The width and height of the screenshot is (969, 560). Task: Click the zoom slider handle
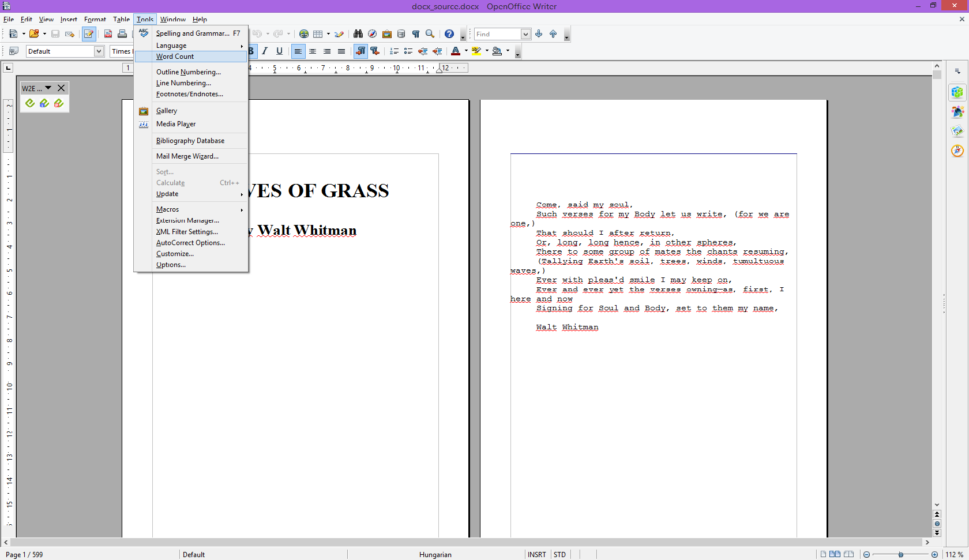tap(900, 554)
